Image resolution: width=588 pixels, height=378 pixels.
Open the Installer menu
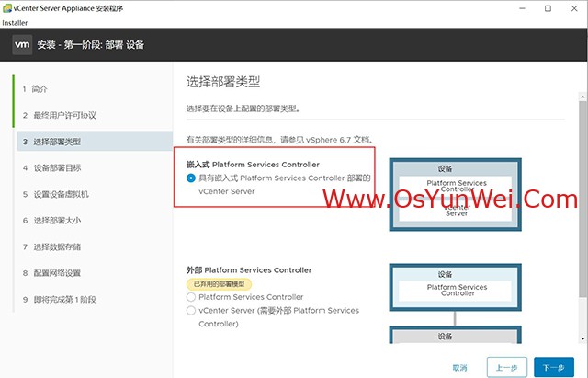click(x=15, y=23)
